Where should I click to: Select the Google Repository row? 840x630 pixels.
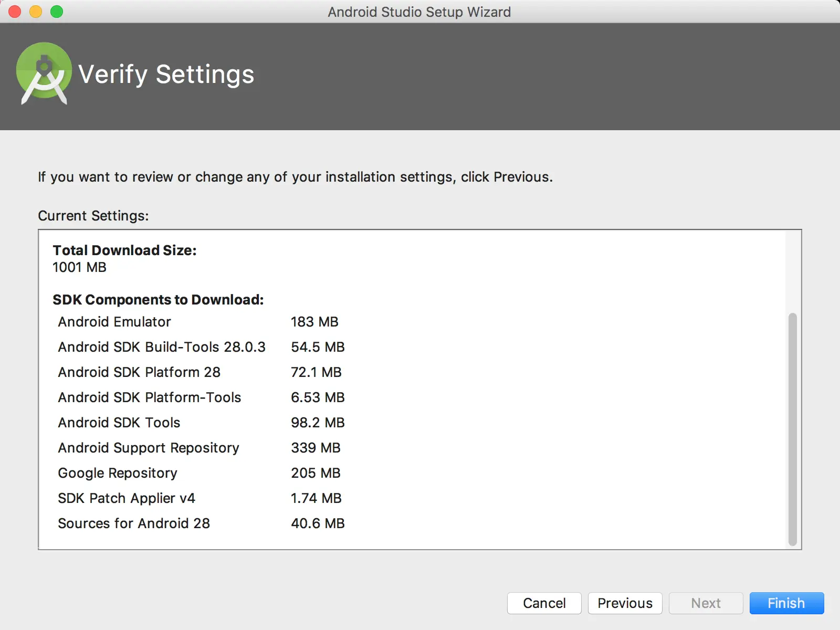[117, 473]
